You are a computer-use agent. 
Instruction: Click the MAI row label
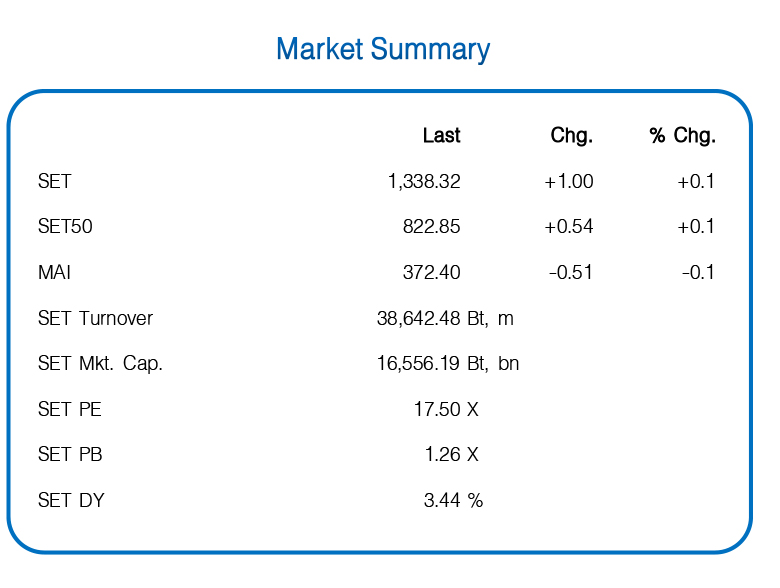54,272
